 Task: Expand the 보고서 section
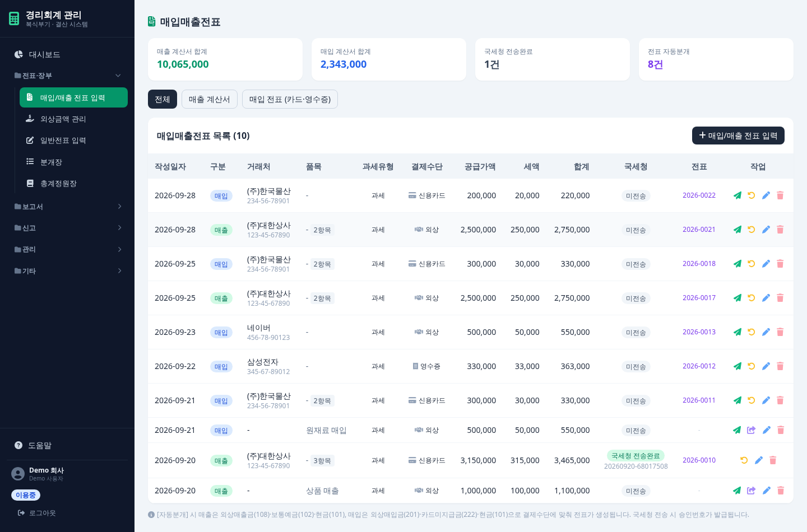tap(67, 207)
